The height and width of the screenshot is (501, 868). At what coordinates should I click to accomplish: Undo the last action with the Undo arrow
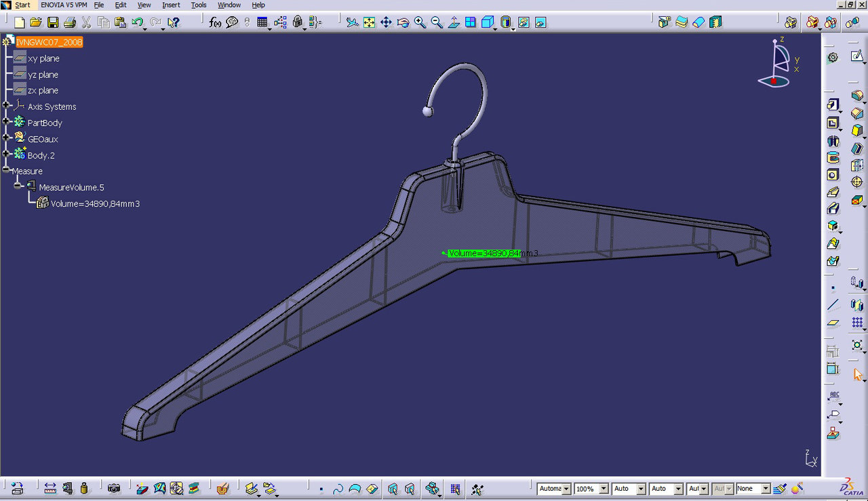(x=138, y=22)
